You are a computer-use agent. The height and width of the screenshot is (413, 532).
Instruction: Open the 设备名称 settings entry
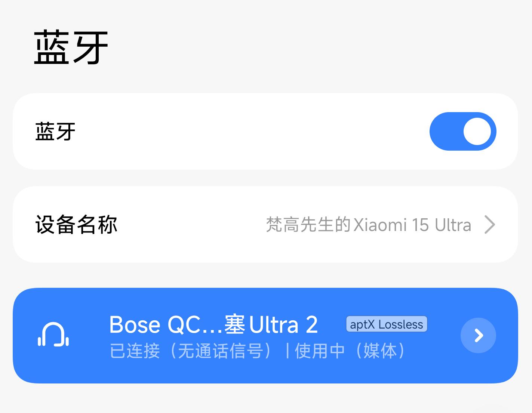(x=76, y=224)
